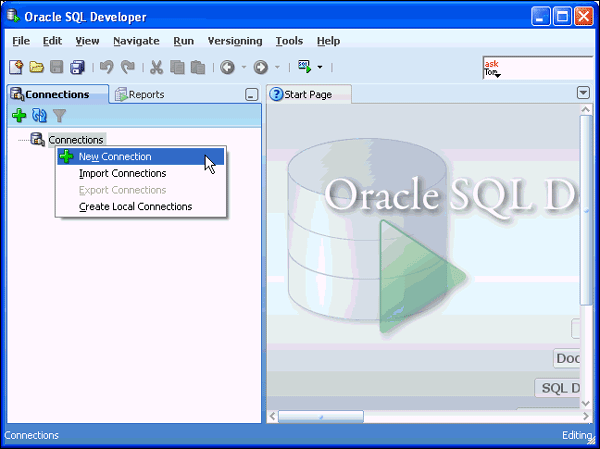600x449 pixels.
Task: Redo with the toolbar arrow icon
Action: tap(128, 67)
